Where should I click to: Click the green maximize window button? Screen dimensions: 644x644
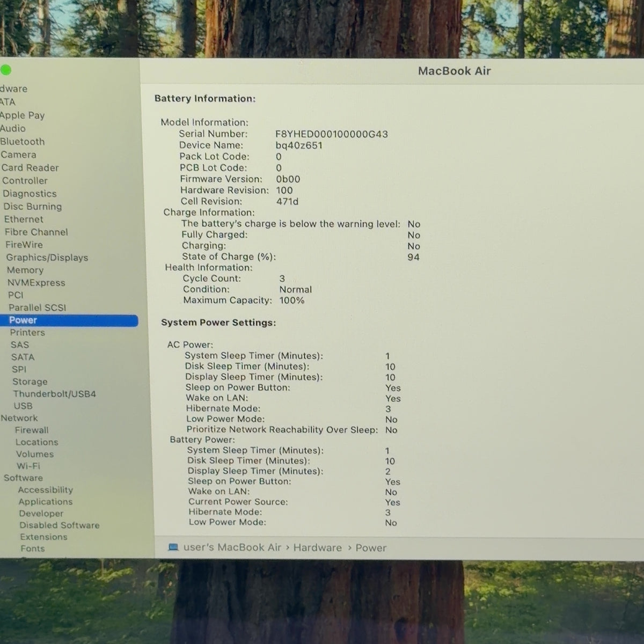coord(5,70)
